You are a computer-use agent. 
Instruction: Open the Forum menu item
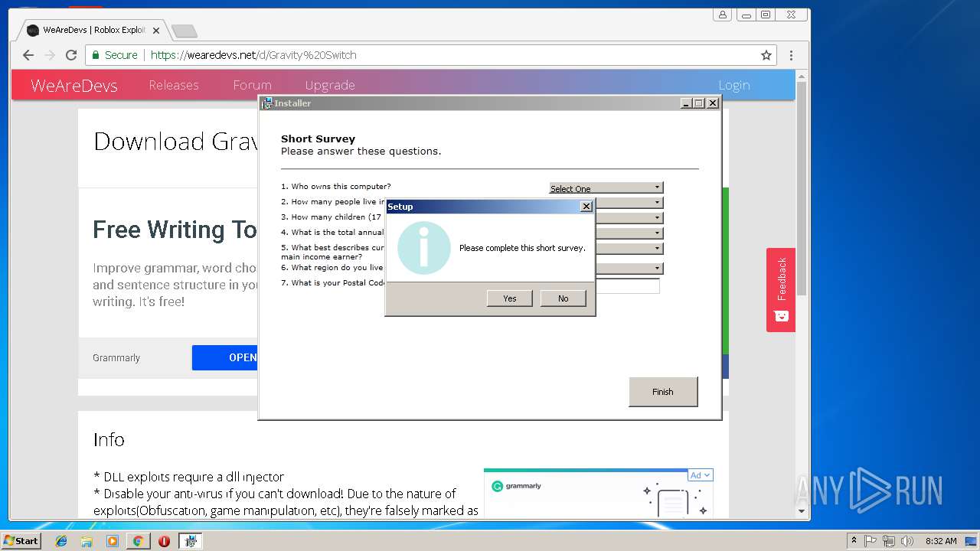point(252,85)
